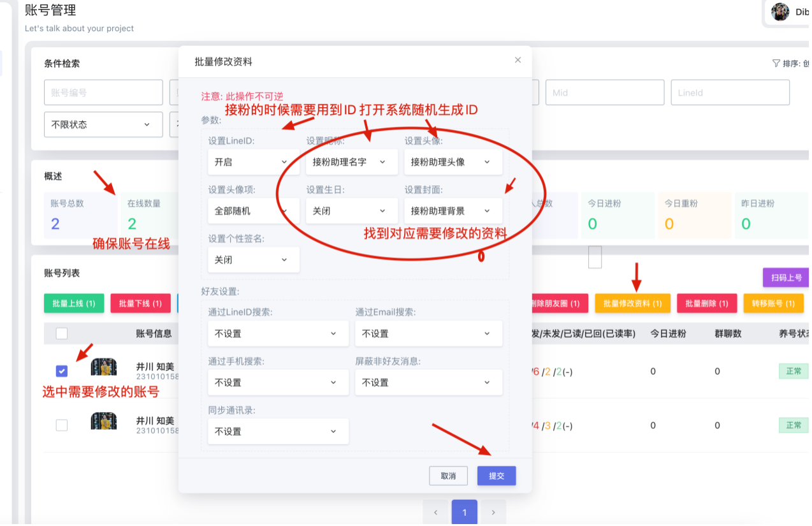The image size is (812, 526).
Task: Click the previous page chevron arrow
Action: click(x=436, y=512)
